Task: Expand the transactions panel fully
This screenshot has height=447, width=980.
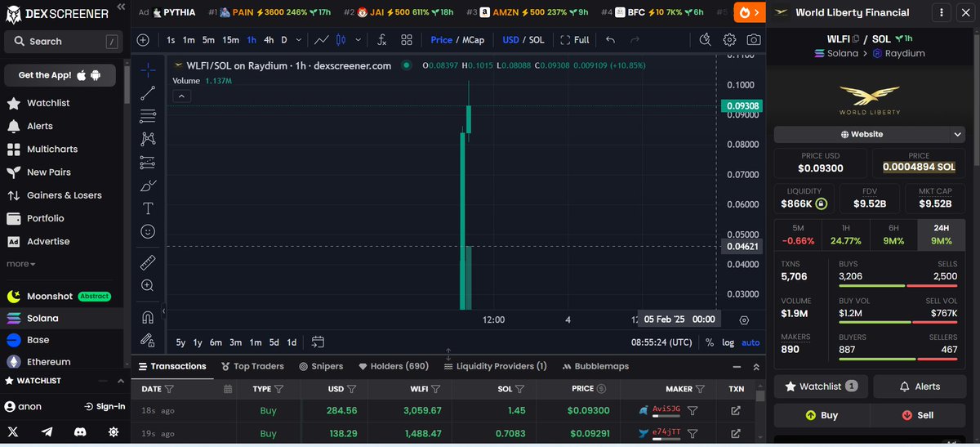Action: pyautogui.click(x=756, y=367)
